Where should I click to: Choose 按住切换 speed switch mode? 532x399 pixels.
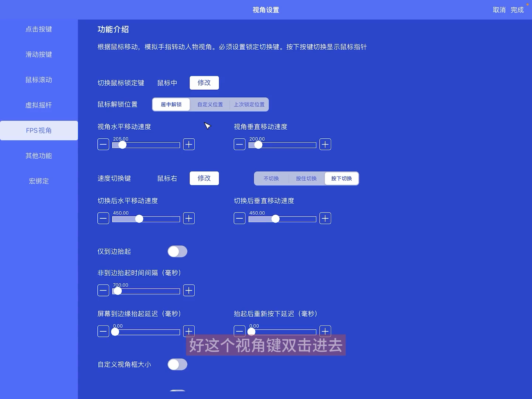point(306,178)
